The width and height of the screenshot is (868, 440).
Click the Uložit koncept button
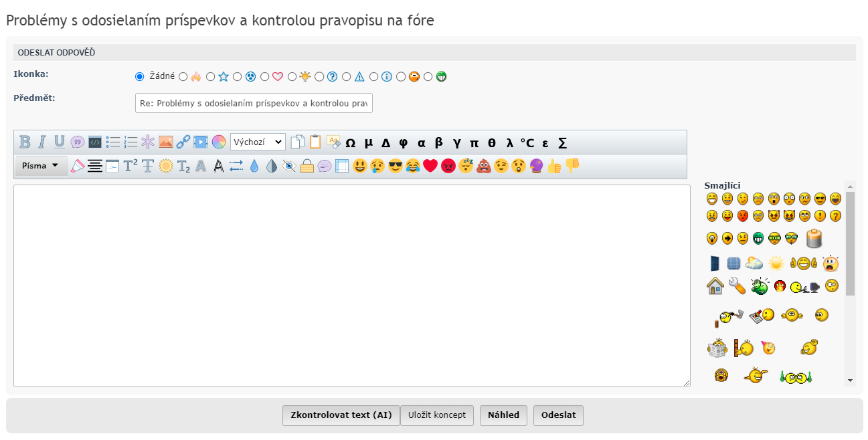point(437,415)
